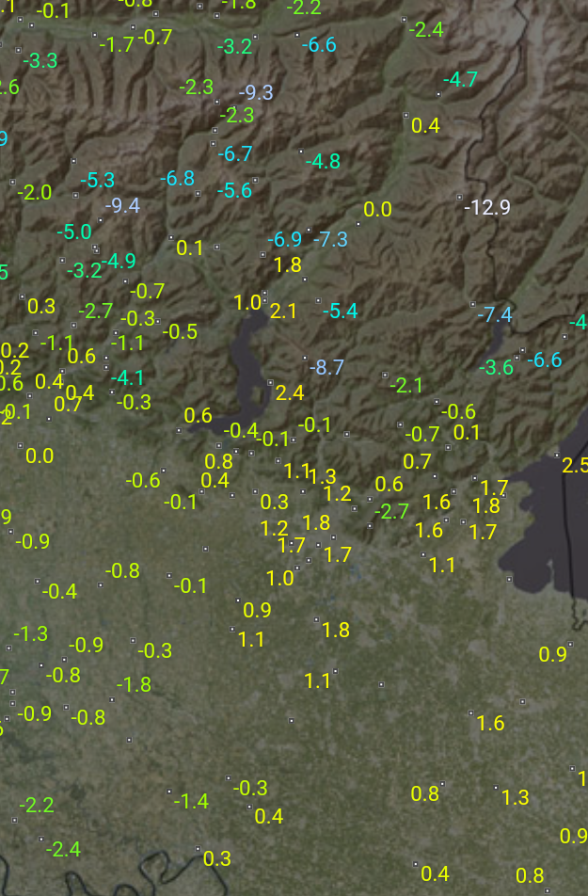Select the -2.1 temperature label
The image size is (588, 896).
click(x=406, y=385)
